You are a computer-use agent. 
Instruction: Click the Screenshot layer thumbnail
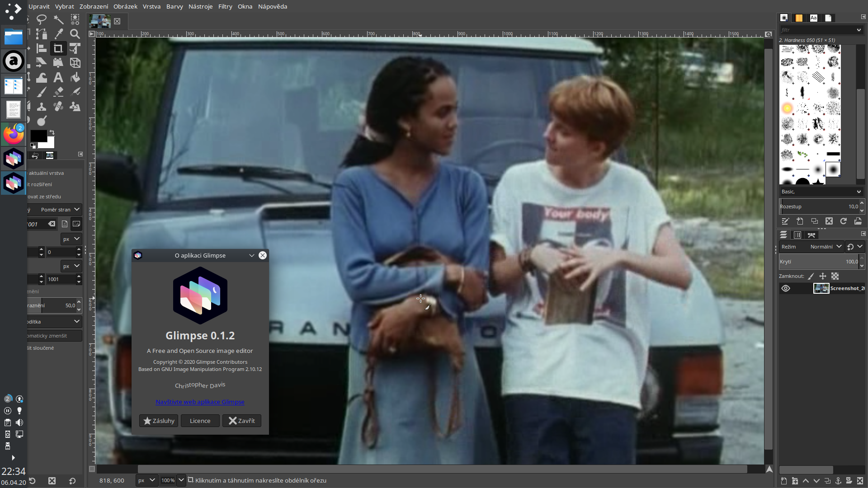point(821,288)
